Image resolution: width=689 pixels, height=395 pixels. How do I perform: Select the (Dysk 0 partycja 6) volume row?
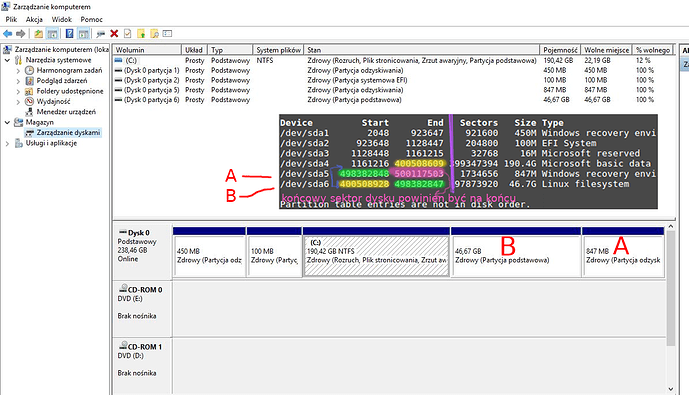(394, 100)
